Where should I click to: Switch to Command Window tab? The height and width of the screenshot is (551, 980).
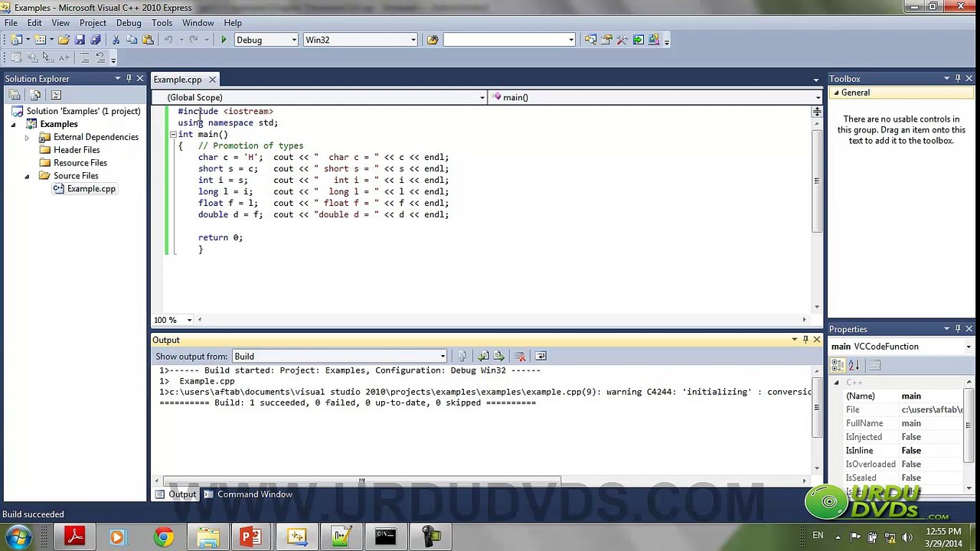248,494
